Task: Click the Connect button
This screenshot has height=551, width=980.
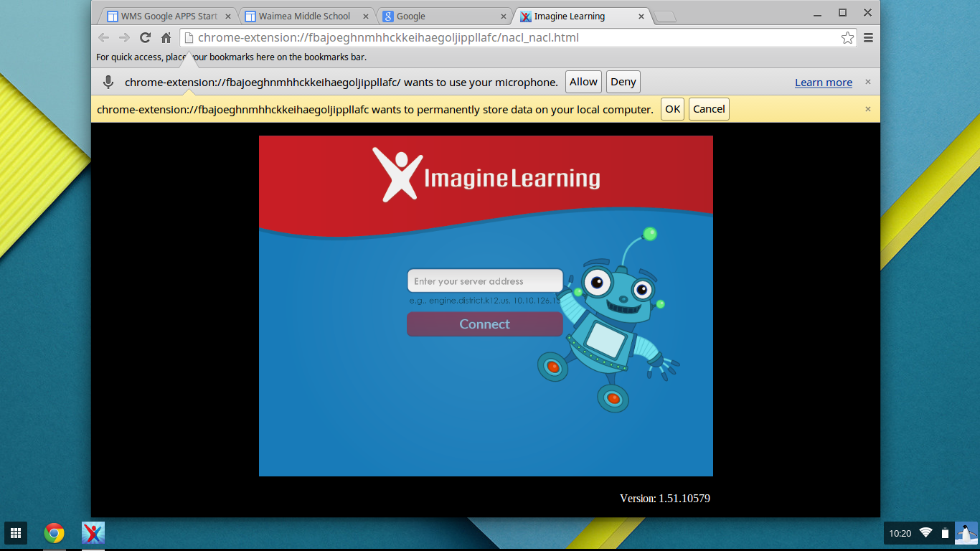Action: [485, 324]
